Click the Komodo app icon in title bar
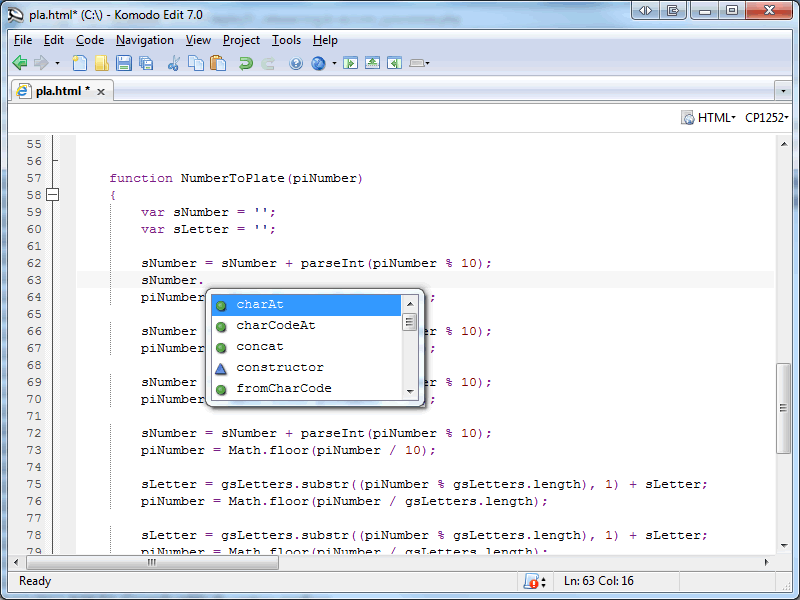Viewport: 800px width, 600px height. tap(16, 15)
